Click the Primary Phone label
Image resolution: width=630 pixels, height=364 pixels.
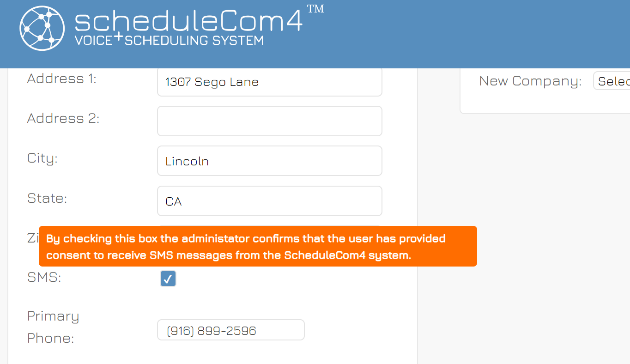click(x=53, y=327)
